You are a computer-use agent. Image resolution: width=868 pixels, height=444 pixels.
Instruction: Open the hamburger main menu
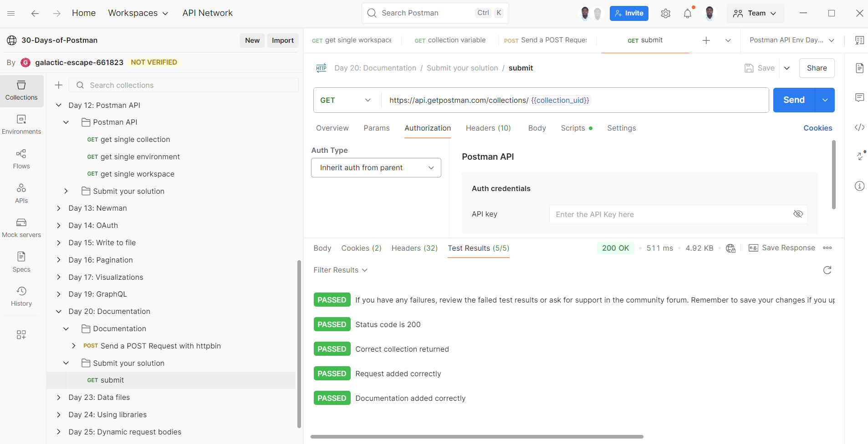[x=11, y=13]
